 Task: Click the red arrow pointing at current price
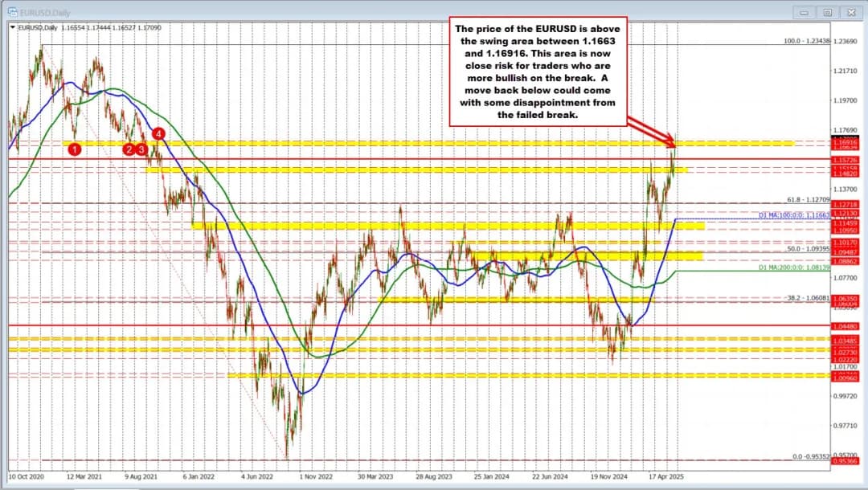pos(651,132)
